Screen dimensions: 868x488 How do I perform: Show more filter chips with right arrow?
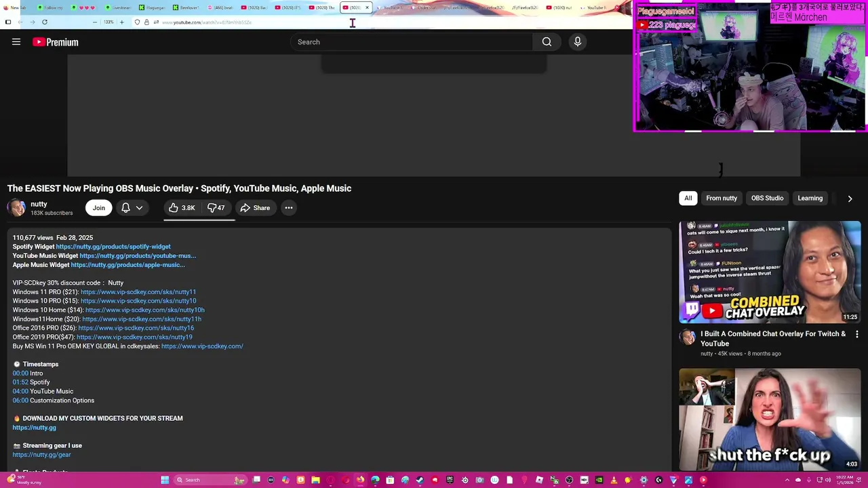tap(850, 199)
